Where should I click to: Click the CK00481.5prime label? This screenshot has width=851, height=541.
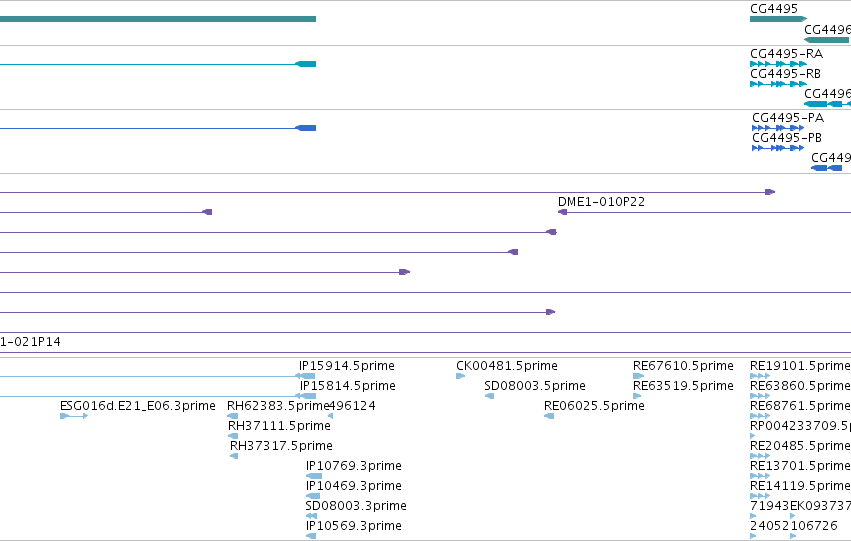click(507, 366)
